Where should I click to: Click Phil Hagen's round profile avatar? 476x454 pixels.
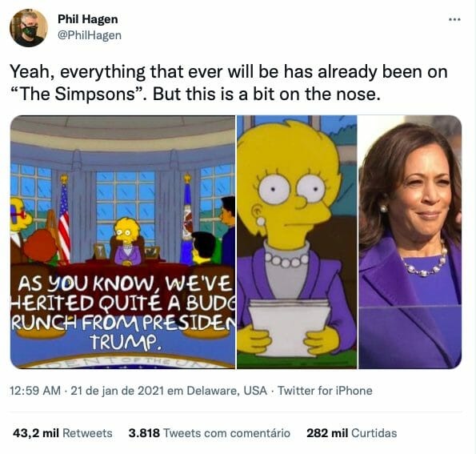pyautogui.click(x=29, y=28)
